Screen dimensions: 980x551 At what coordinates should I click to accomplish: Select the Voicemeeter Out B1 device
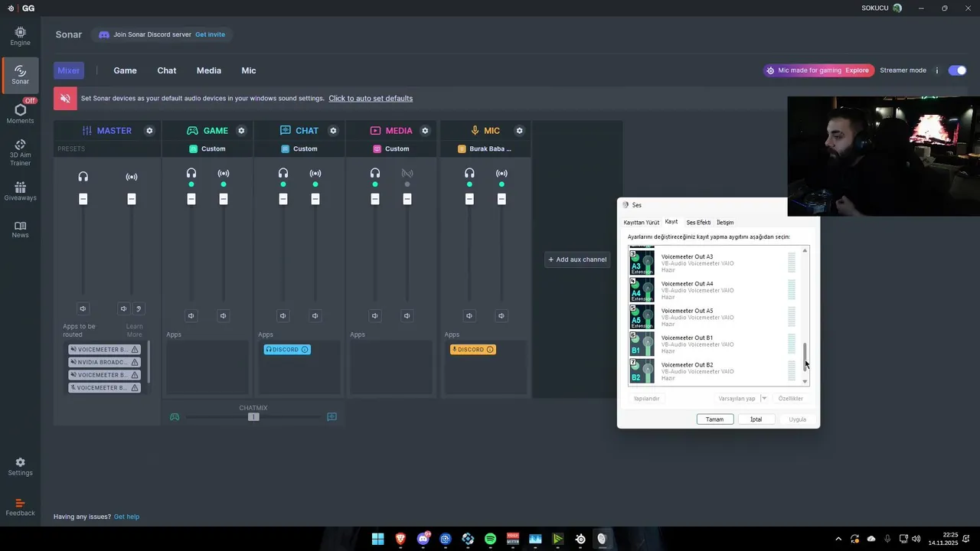[x=714, y=344]
